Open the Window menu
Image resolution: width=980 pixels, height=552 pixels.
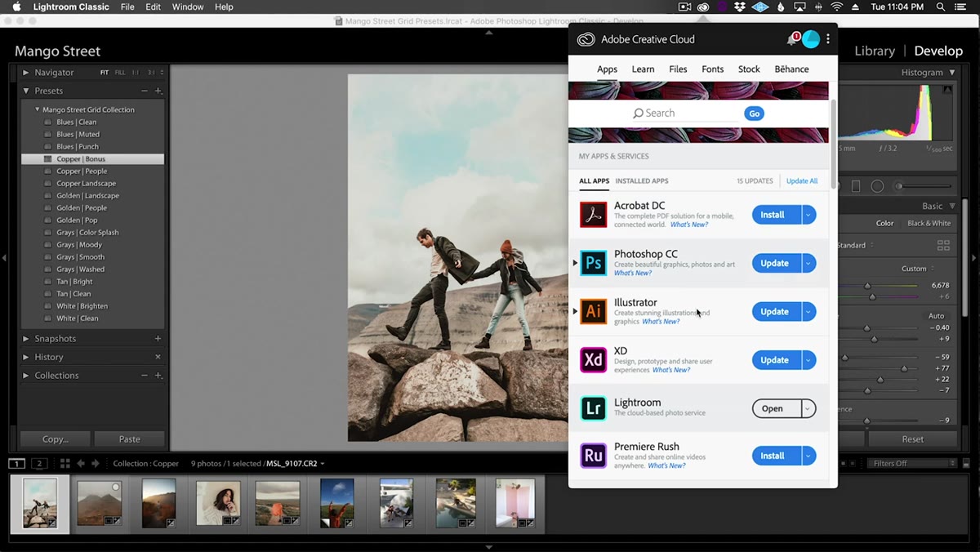(x=188, y=7)
